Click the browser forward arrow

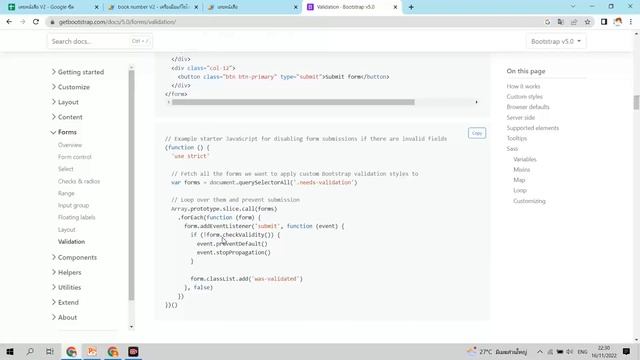tap(22, 22)
